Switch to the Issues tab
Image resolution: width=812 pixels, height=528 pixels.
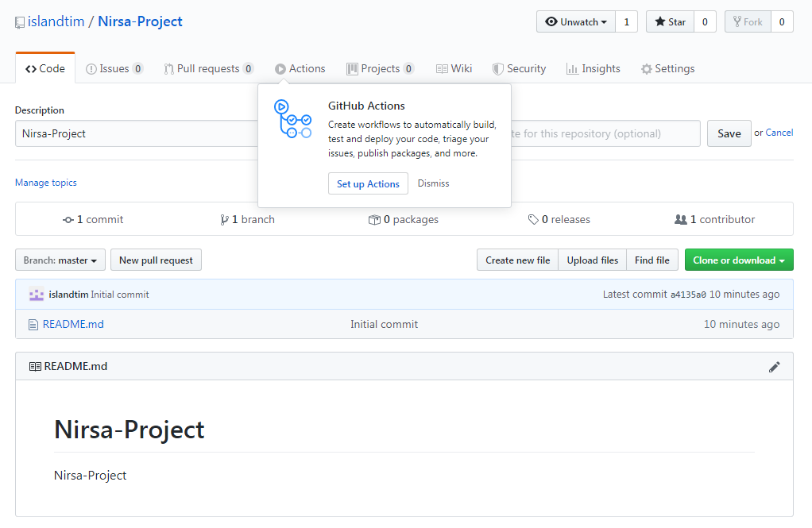coord(114,68)
